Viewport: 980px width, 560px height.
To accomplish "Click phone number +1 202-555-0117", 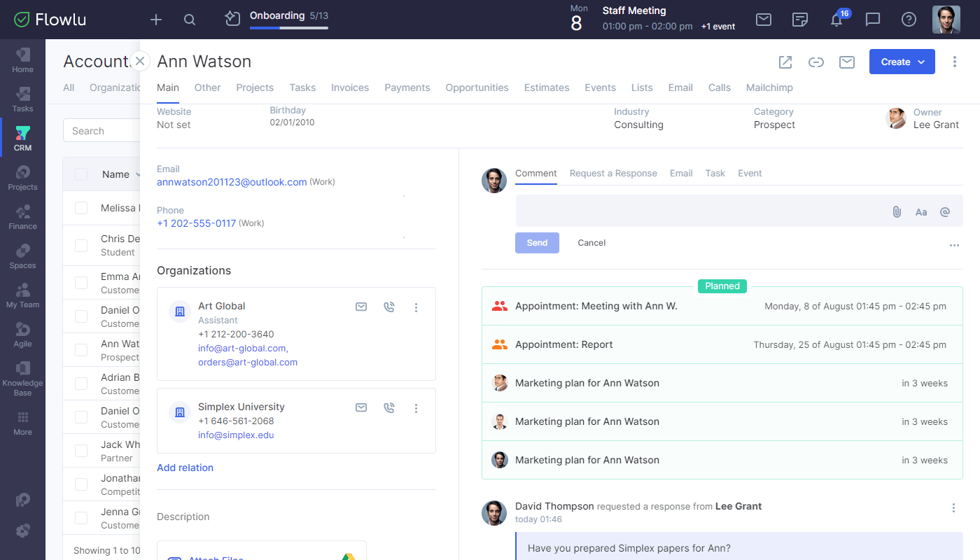I will click(x=196, y=223).
